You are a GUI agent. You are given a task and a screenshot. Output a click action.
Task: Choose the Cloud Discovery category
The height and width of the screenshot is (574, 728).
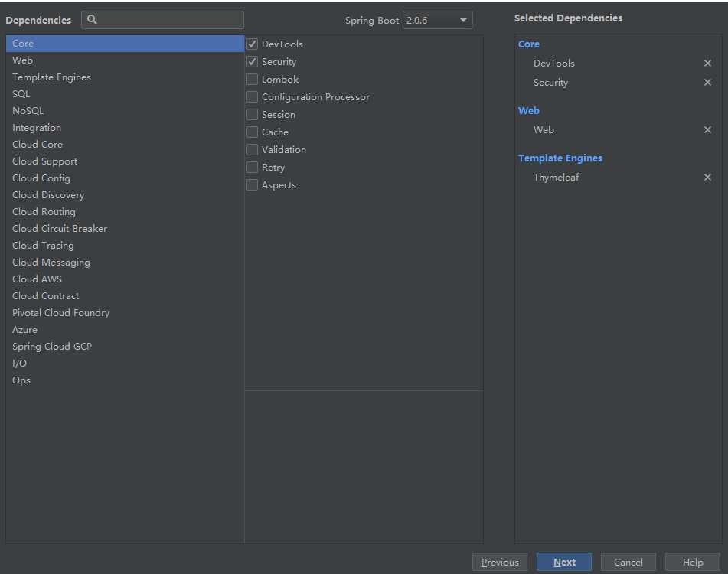pos(48,195)
